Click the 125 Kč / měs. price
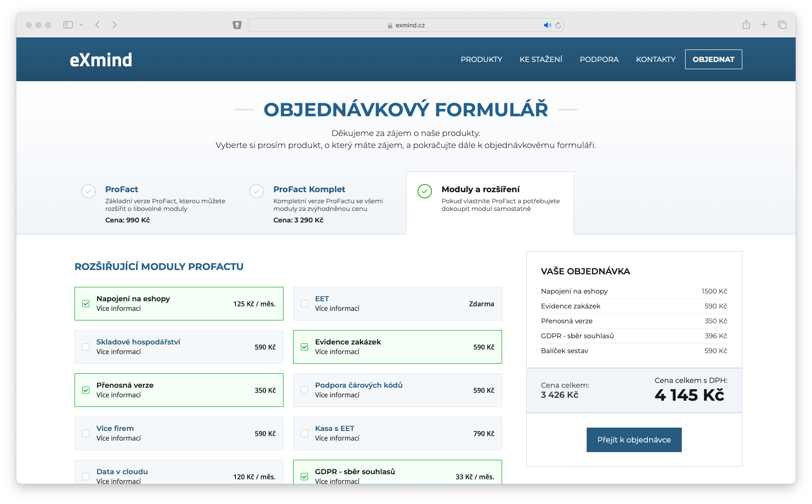 tap(255, 304)
